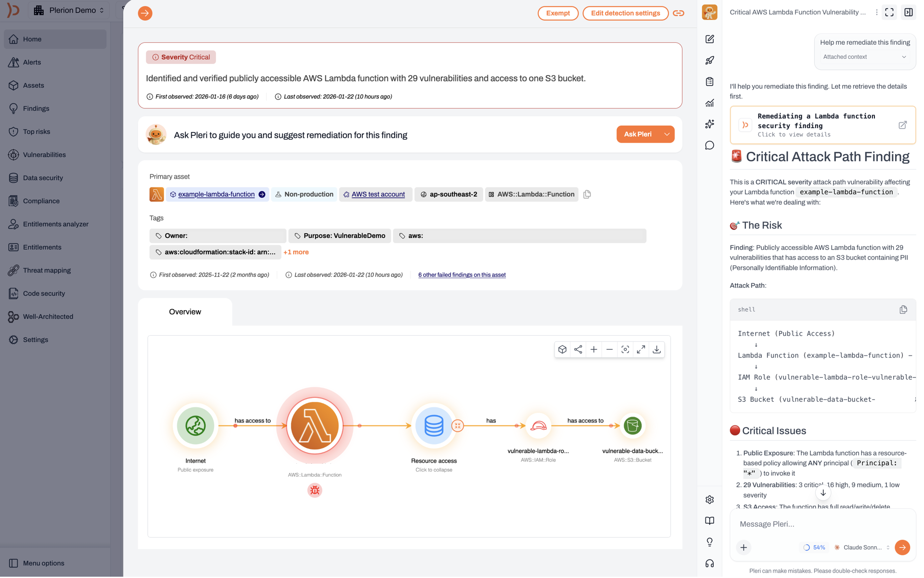This screenshot has height=578, width=924.
Task: Click the zoom in plus icon on graph
Action: coord(594,350)
